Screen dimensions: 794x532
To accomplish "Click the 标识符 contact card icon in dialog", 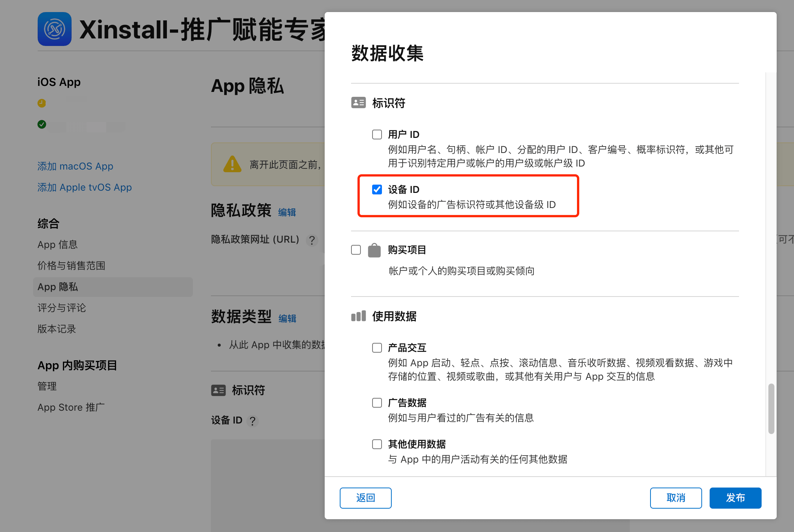I will pyautogui.click(x=358, y=102).
